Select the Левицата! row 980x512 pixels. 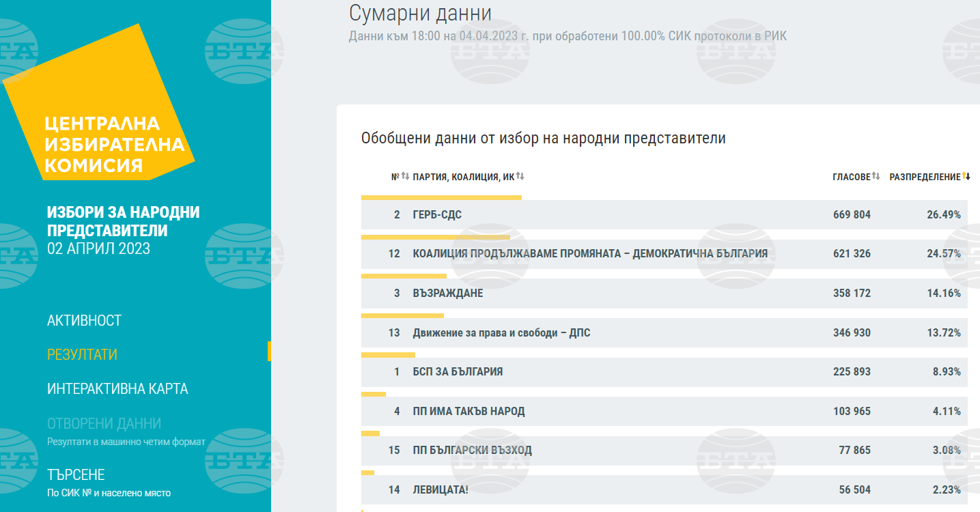tap(440, 489)
